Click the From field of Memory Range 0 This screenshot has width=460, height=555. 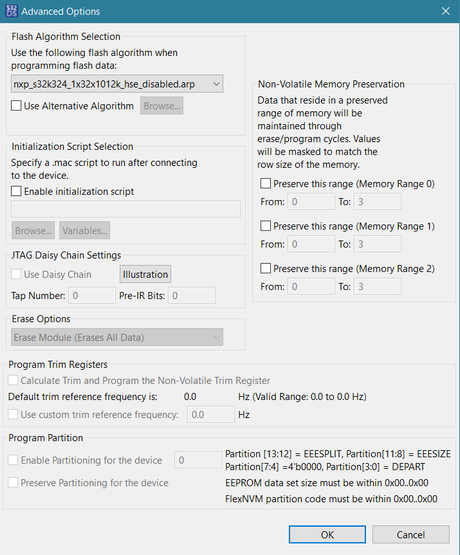(x=311, y=202)
